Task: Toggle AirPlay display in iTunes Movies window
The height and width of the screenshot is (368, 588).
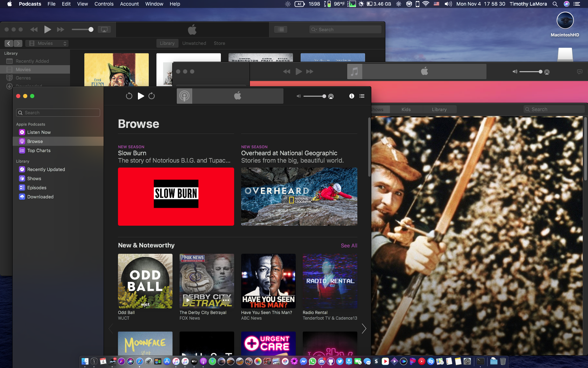Action: pyautogui.click(x=104, y=29)
